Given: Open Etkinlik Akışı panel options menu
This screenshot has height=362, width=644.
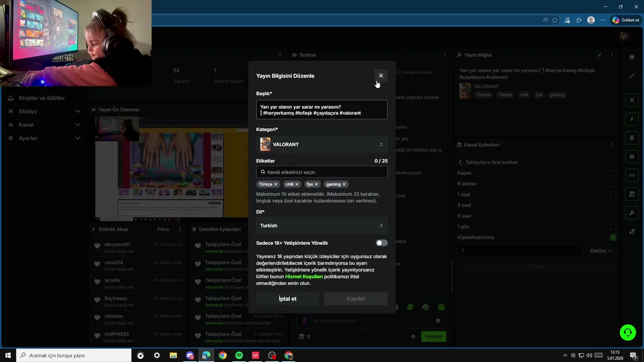Looking at the screenshot, I should tap(180, 229).
